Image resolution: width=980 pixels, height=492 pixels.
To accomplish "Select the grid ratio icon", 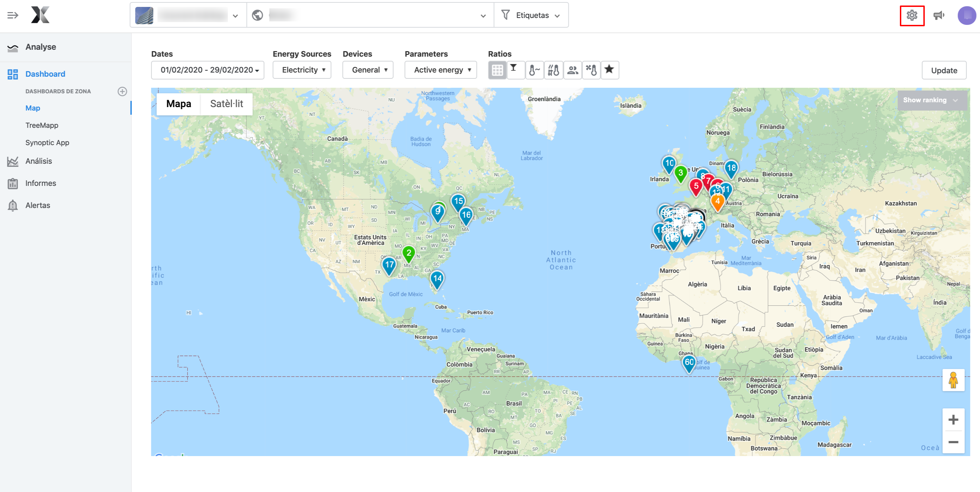I will (x=497, y=70).
